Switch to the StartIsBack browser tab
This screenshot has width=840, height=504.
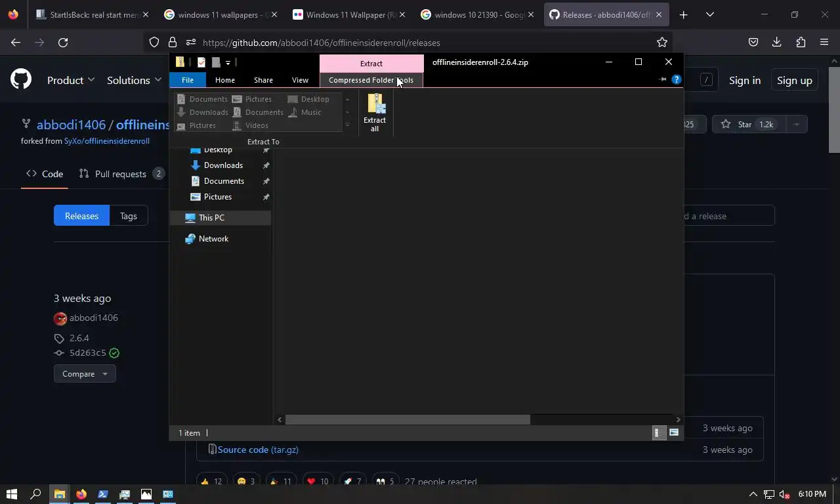tap(93, 14)
